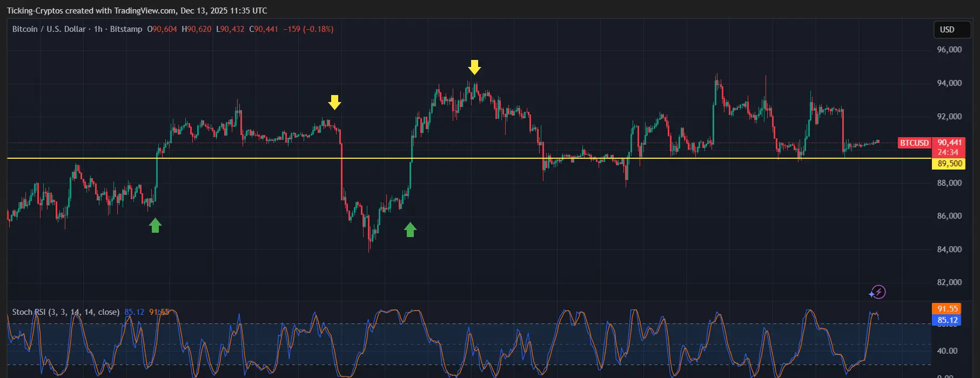Click the 84,000 price axis label

[x=949, y=249]
